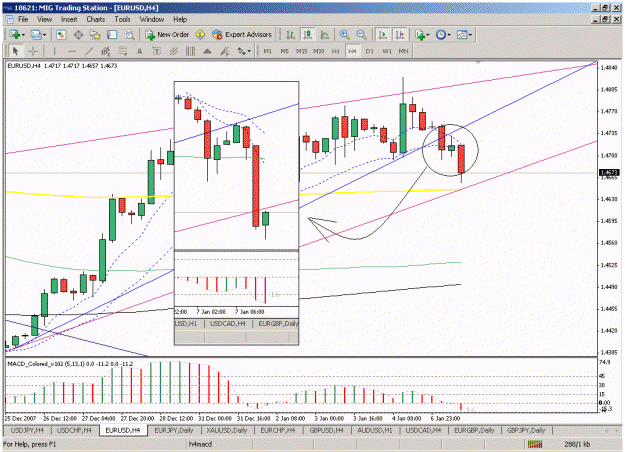Open the Market Watch window icon
The height and width of the screenshot is (452, 625).
point(61,35)
